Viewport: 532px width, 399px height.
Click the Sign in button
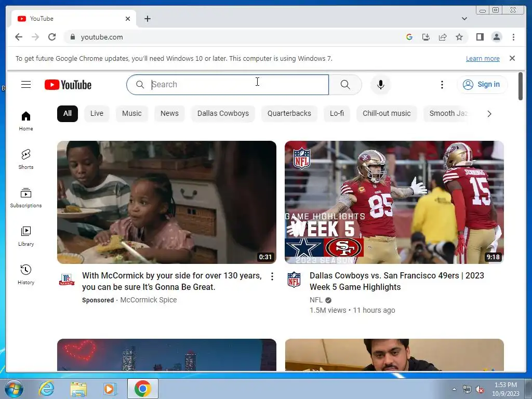point(482,85)
